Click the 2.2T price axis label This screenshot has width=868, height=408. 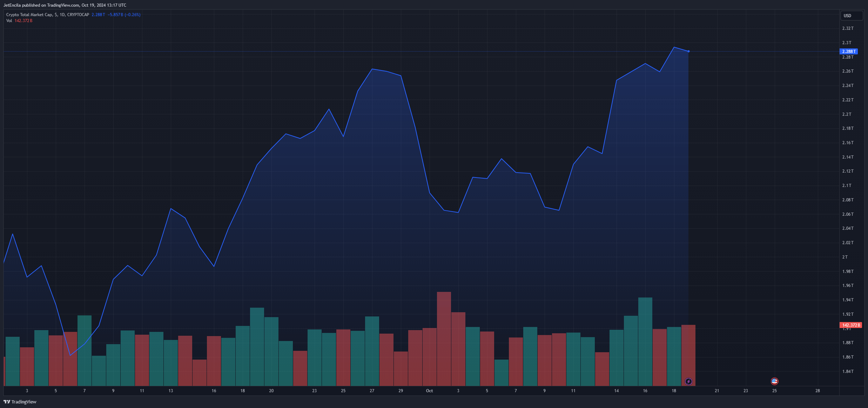[847, 114]
